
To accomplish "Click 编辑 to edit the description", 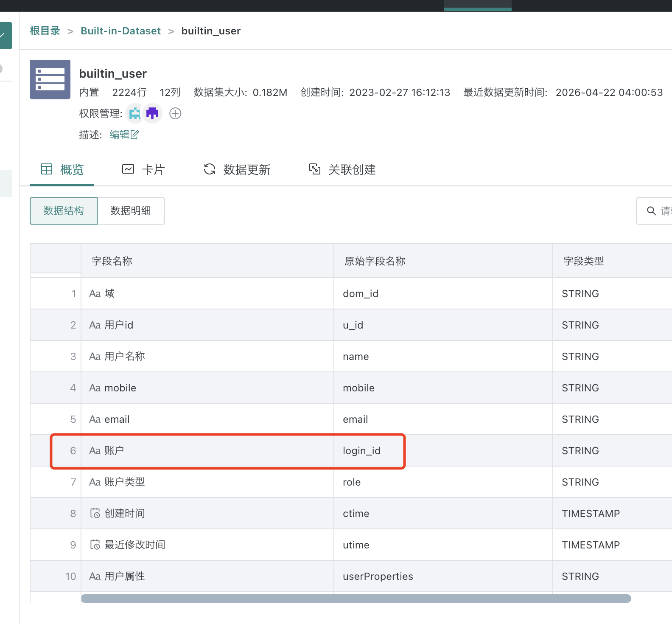I will click(119, 135).
